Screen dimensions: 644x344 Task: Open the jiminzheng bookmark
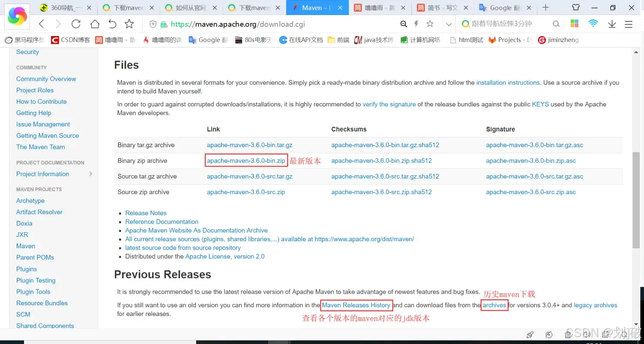[559, 40]
